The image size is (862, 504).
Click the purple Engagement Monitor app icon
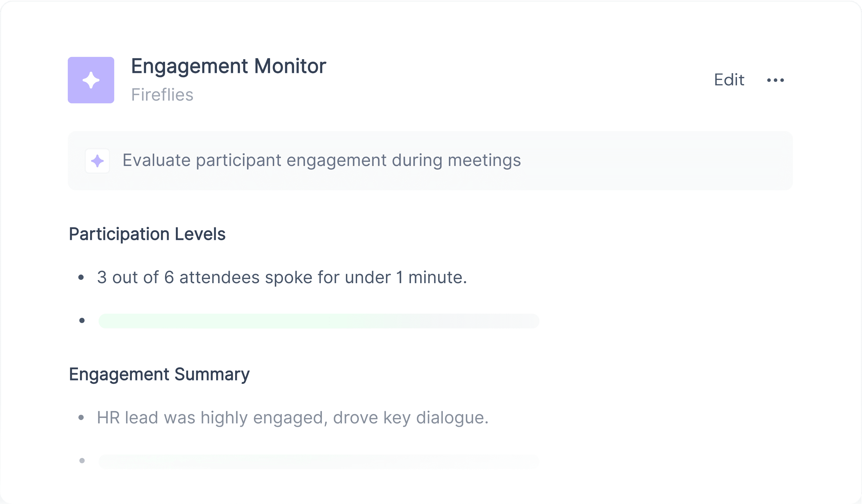click(x=91, y=80)
